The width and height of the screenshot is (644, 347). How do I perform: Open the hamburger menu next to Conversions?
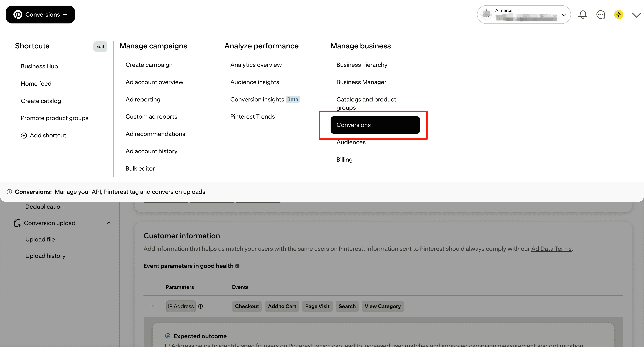coord(65,15)
